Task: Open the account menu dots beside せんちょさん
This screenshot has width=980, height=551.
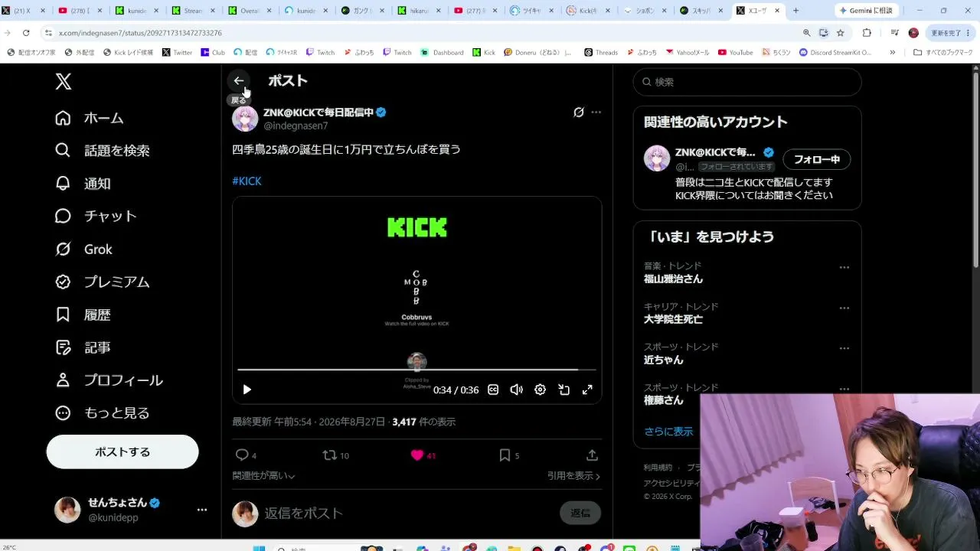Action: click(202, 510)
